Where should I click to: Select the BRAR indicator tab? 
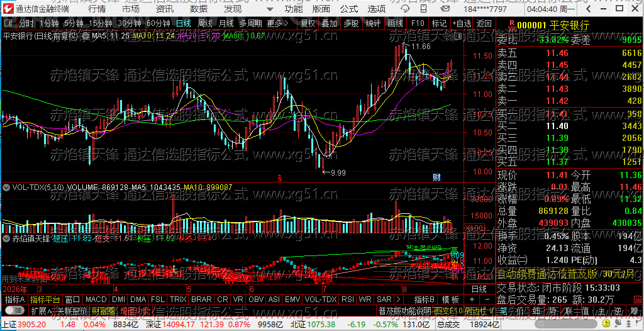(202, 300)
